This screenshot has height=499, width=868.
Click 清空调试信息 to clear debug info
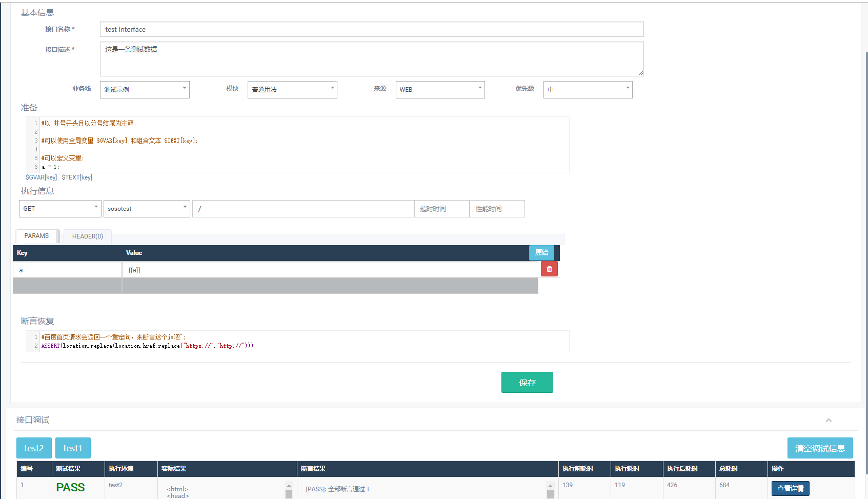[x=820, y=448]
